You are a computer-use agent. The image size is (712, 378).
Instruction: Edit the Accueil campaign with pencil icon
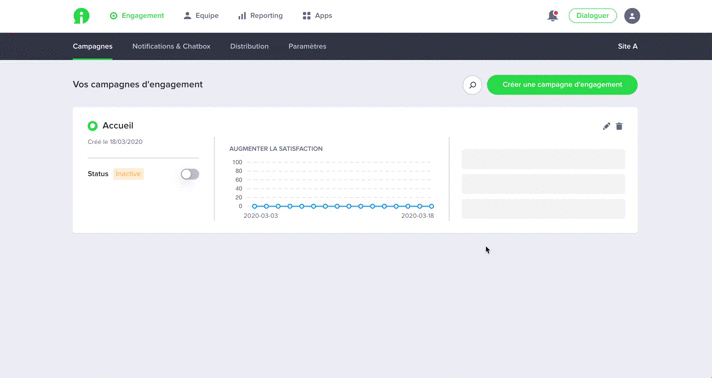[x=606, y=126]
